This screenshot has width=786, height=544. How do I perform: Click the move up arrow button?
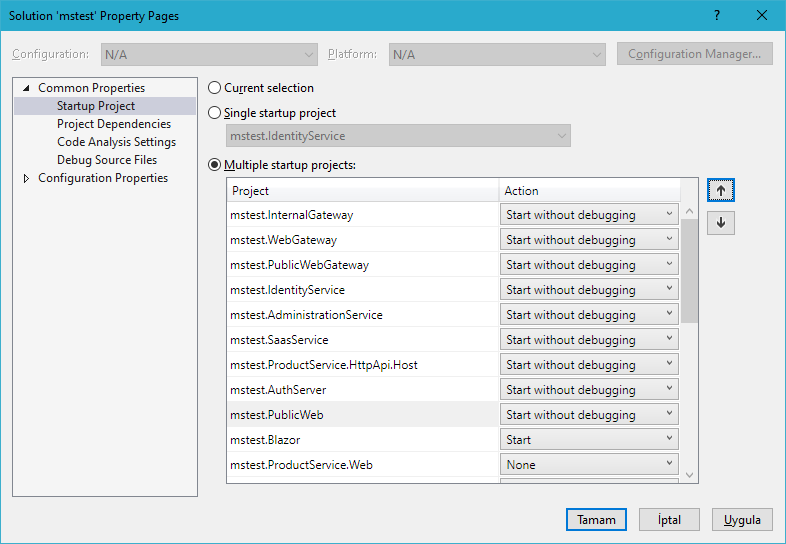pos(720,190)
